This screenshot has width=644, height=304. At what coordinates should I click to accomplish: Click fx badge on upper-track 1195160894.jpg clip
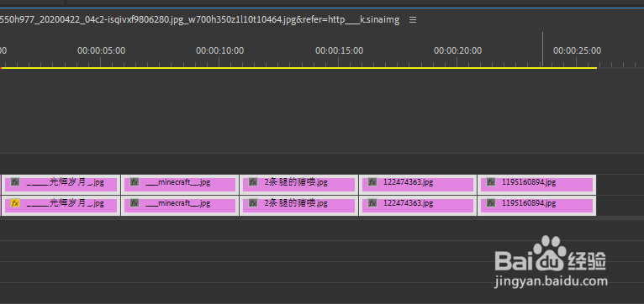(490, 181)
